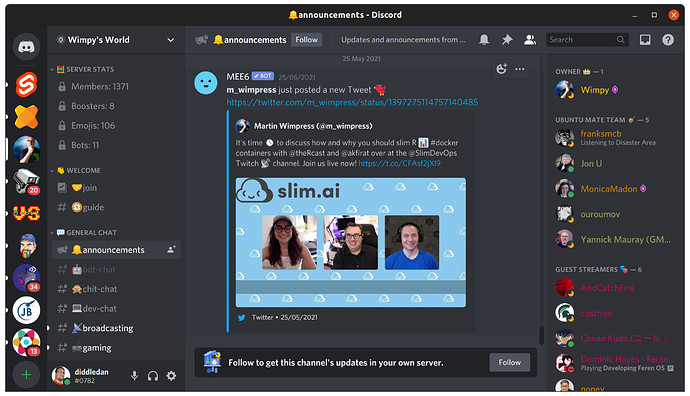Toggle microphone mute for diddledan
Image resolution: width=690 pixels, height=396 pixels.
135,376
